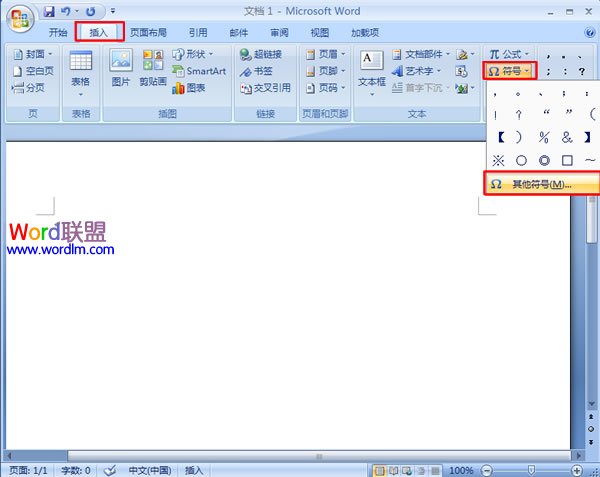Switch to Full Screen Reading view

[x=393, y=470]
